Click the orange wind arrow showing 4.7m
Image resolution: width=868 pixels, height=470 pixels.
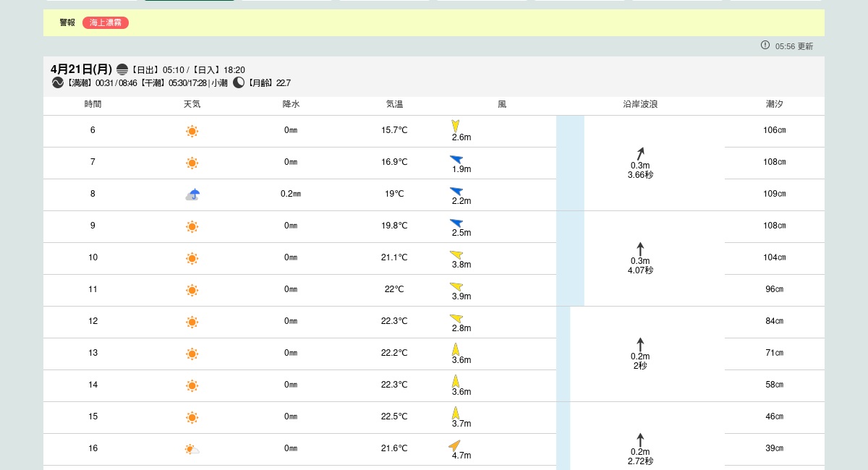[455, 445]
